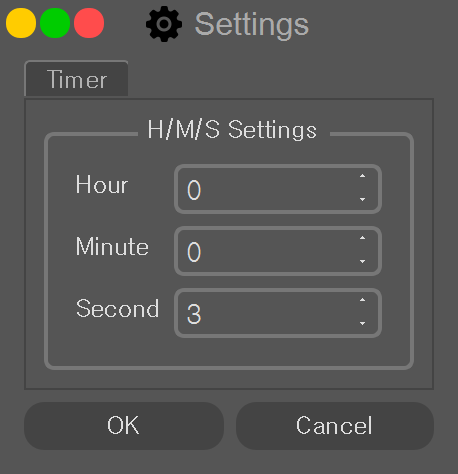Confirm settings with the OK button
This screenshot has height=474, width=458.
124,426
